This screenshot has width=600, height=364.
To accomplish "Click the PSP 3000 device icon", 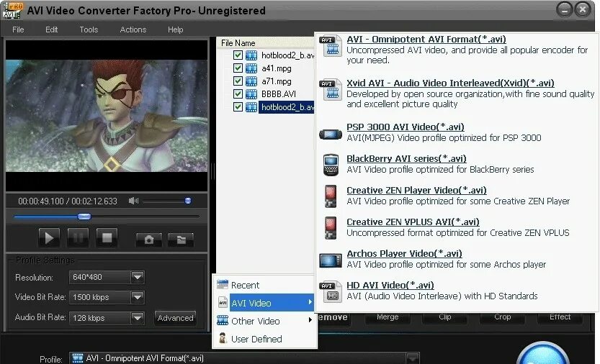I will pyautogui.click(x=331, y=135).
